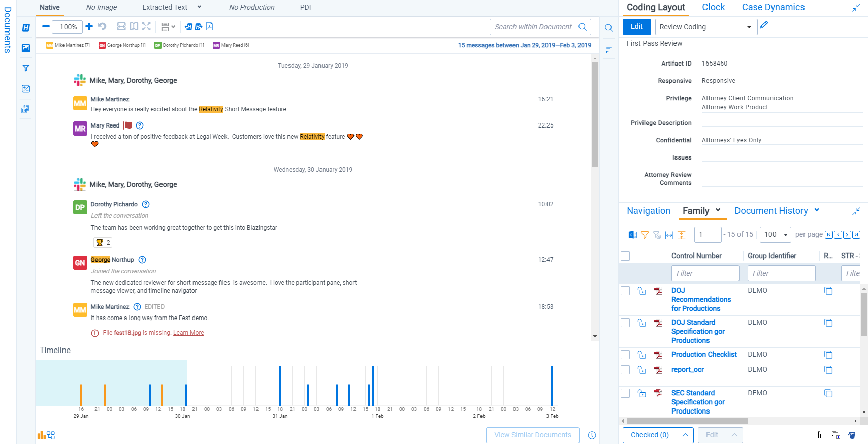Reset column widths icon in family list
This screenshot has height=444, width=868.
669,235
